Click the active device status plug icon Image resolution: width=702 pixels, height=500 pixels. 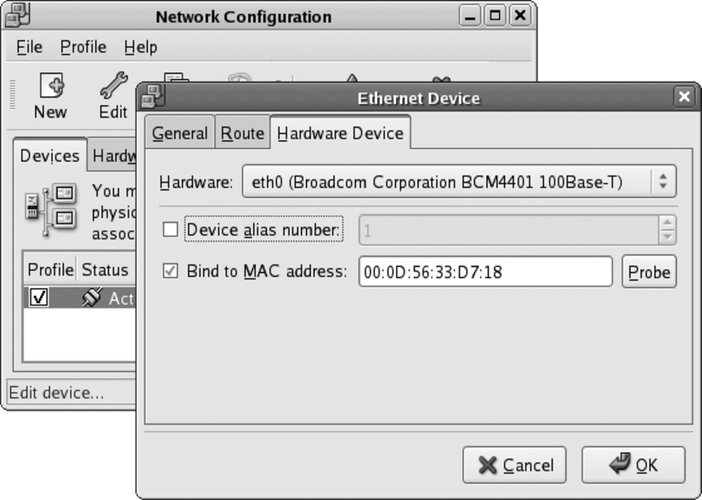tap(92, 298)
